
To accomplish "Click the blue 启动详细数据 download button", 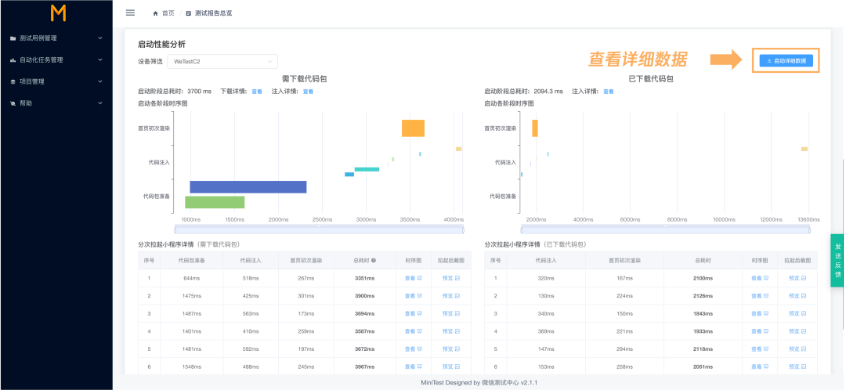I will coord(786,61).
